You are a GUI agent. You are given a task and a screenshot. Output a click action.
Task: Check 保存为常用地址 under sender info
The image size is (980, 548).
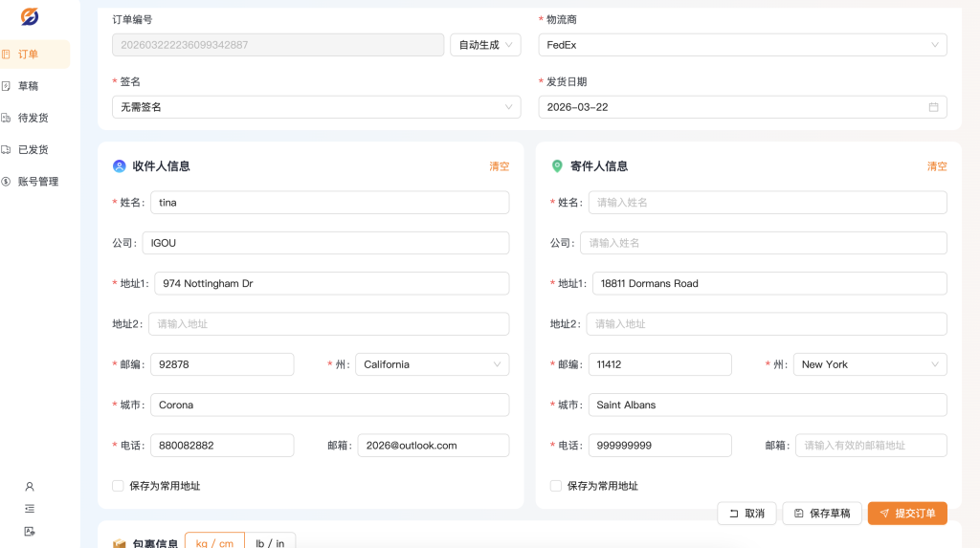pyautogui.click(x=556, y=486)
